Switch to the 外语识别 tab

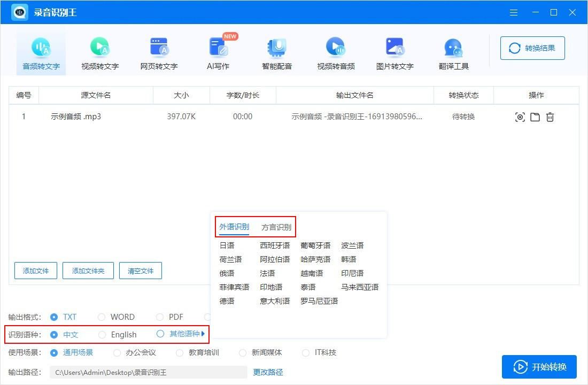234,227
